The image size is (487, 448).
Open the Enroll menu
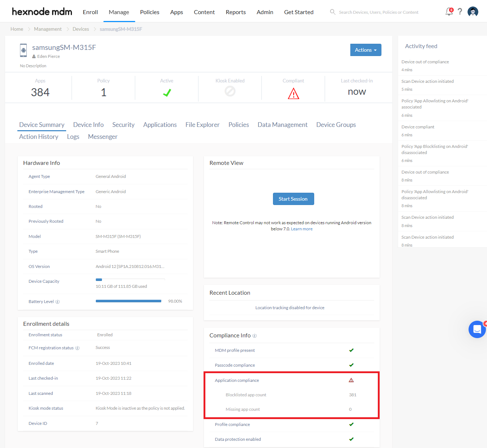coord(90,12)
